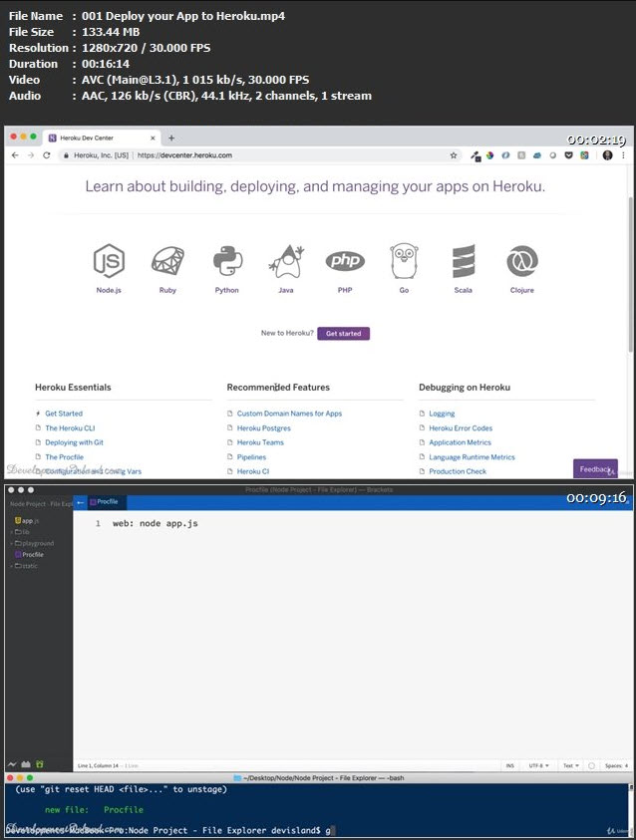This screenshot has height=840, width=636.
Task: Click the browser page vertical scrollbar
Action: click(631, 275)
